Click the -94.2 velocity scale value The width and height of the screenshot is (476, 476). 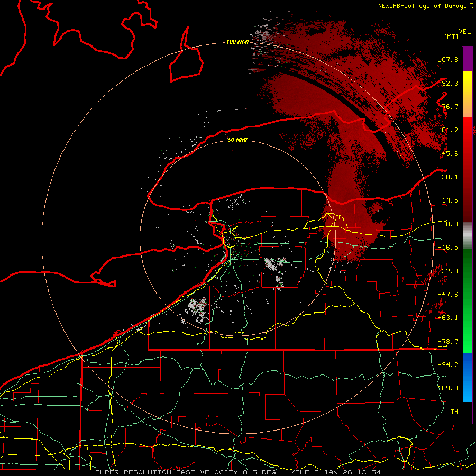[448, 365]
